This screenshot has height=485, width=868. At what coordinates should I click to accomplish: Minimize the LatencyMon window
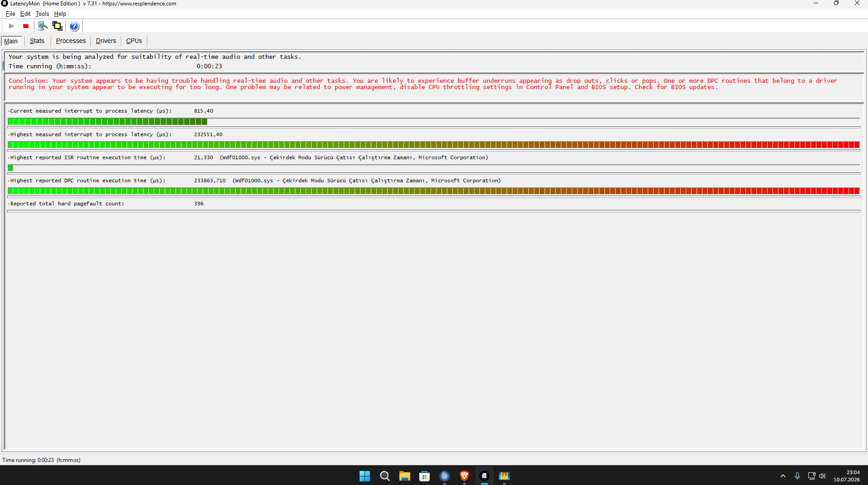pos(816,4)
